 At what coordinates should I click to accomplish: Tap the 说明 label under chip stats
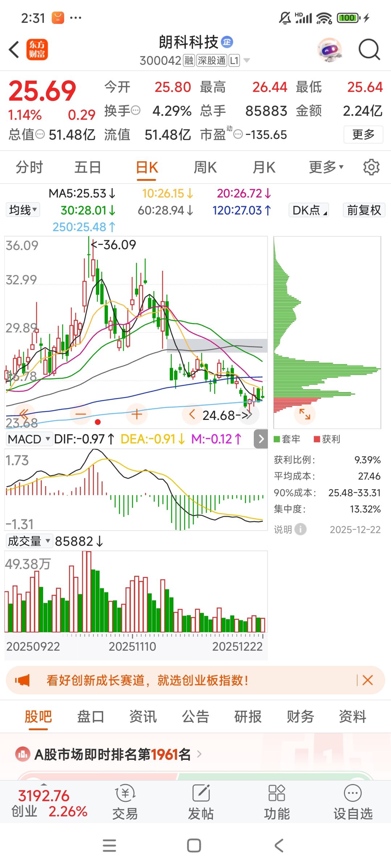tap(283, 529)
